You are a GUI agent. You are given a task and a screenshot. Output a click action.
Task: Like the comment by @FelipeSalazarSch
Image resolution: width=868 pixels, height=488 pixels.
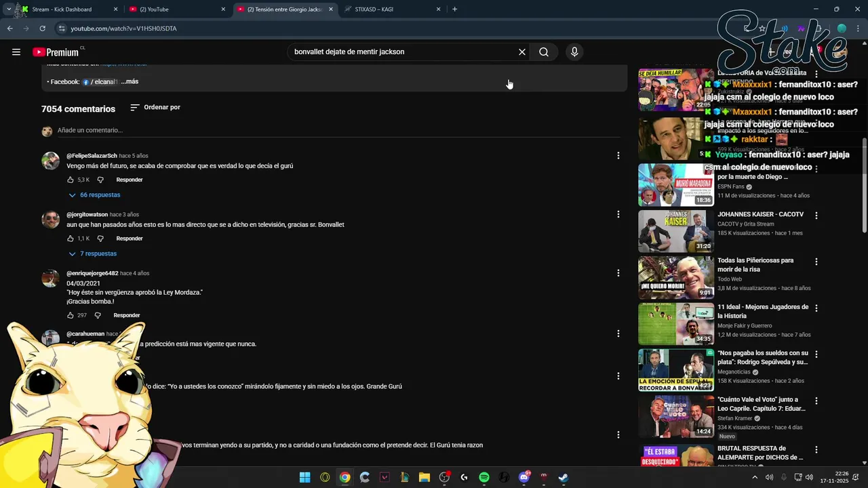[x=71, y=180]
